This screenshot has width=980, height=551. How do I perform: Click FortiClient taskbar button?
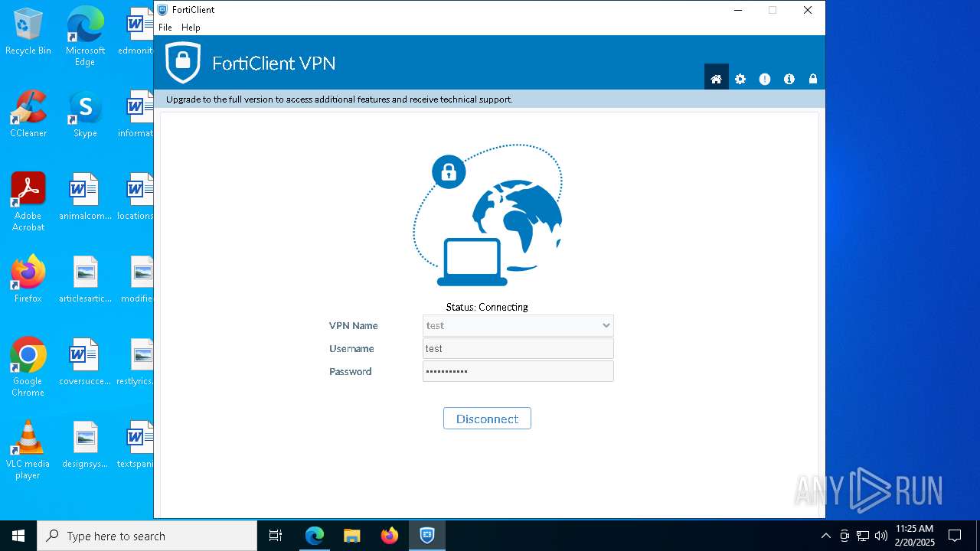pyautogui.click(x=427, y=536)
